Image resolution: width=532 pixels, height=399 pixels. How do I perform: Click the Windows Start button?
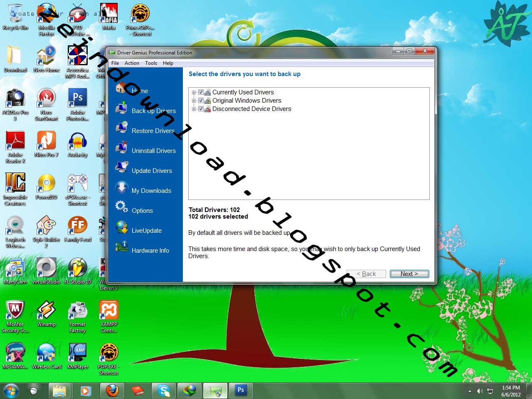coord(11,391)
